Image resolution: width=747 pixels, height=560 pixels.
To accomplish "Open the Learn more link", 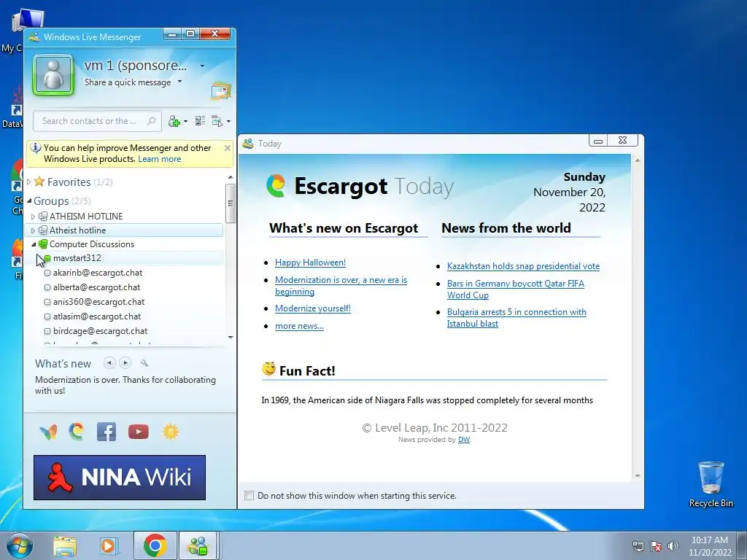I will (x=159, y=159).
